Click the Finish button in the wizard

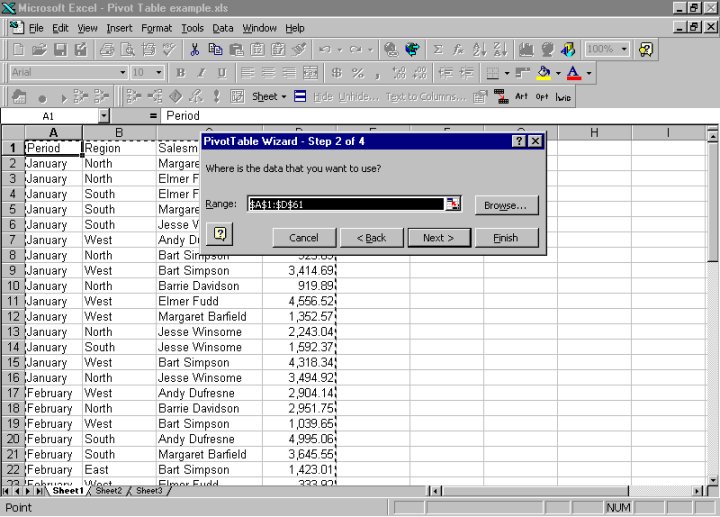point(506,238)
